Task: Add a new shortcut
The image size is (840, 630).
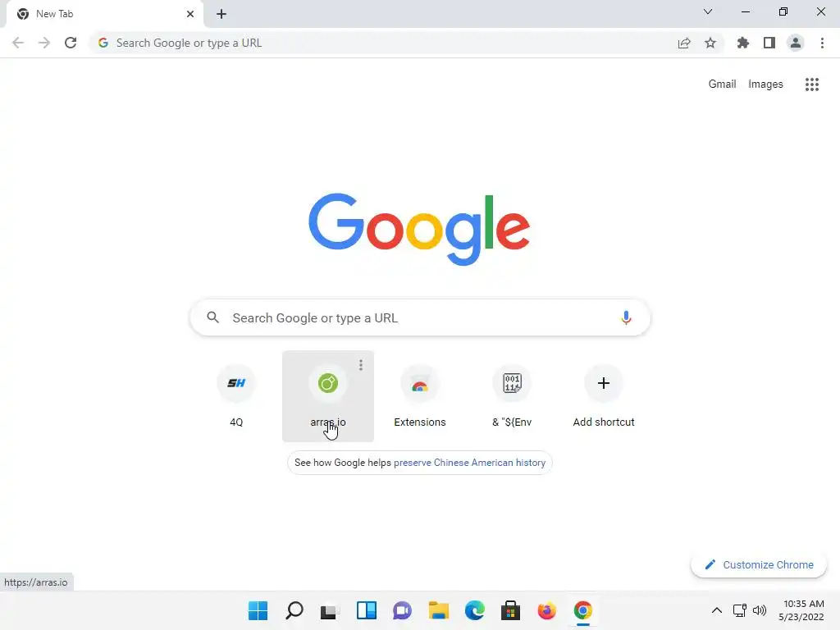Action: click(x=604, y=396)
